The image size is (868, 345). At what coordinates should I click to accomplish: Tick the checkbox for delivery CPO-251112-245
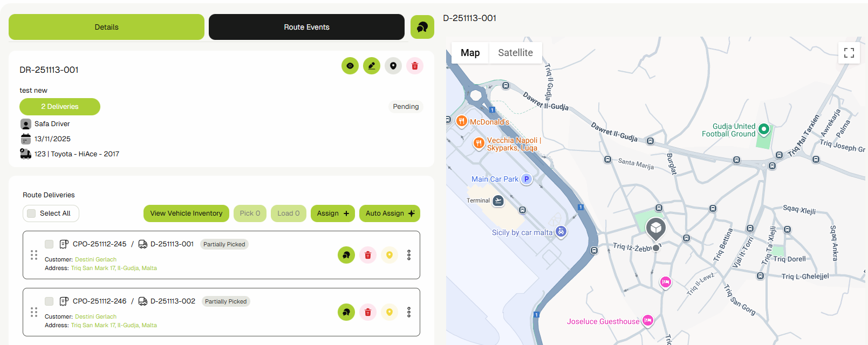pos(49,244)
